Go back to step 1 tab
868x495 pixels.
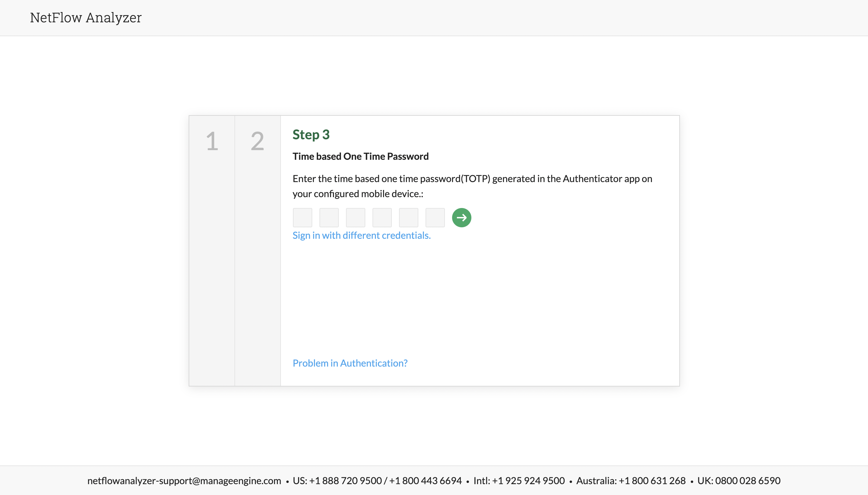point(212,141)
